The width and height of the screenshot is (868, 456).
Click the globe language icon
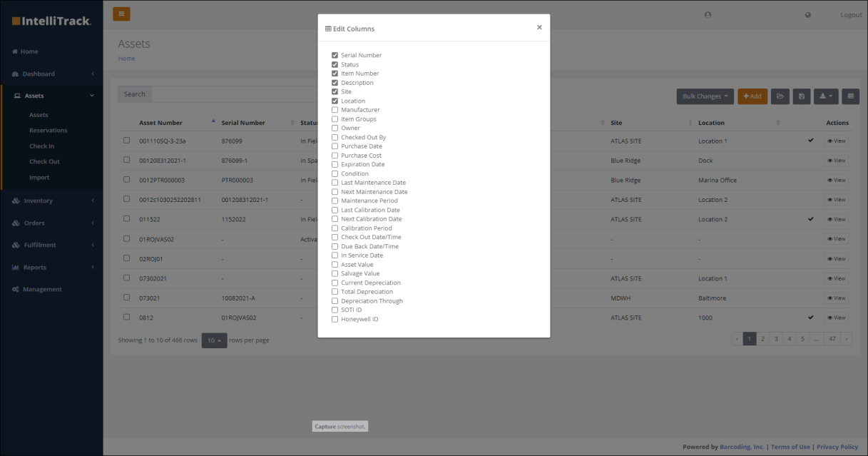[x=807, y=15]
